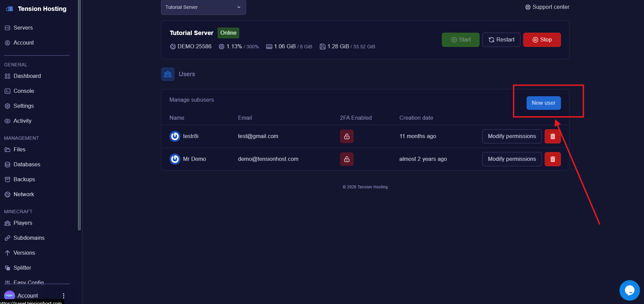Delete the Mr Demo subuser

[553, 159]
